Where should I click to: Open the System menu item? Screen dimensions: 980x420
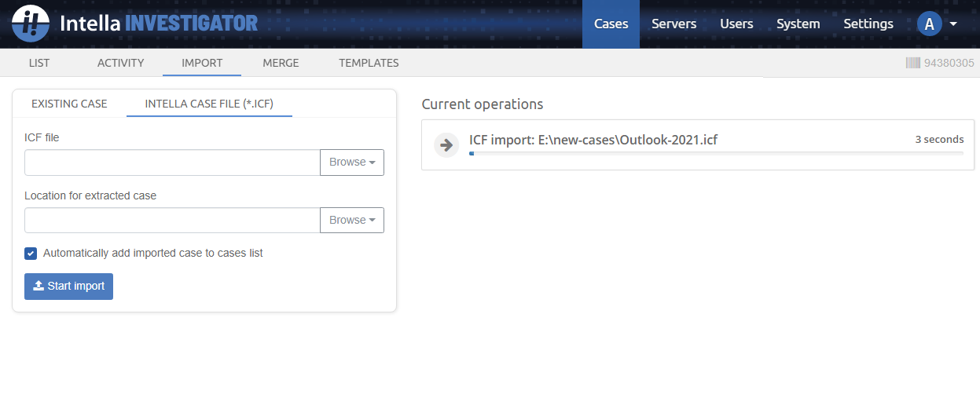(798, 24)
